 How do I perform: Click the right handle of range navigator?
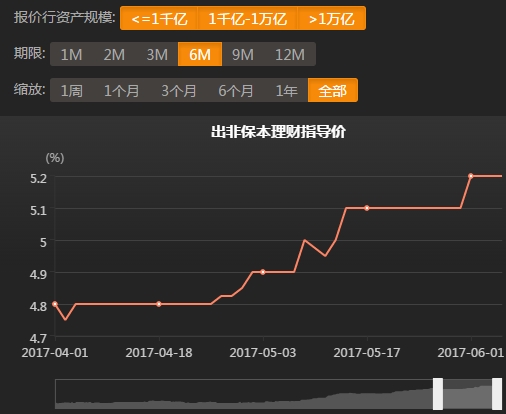[x=497, y=394]
